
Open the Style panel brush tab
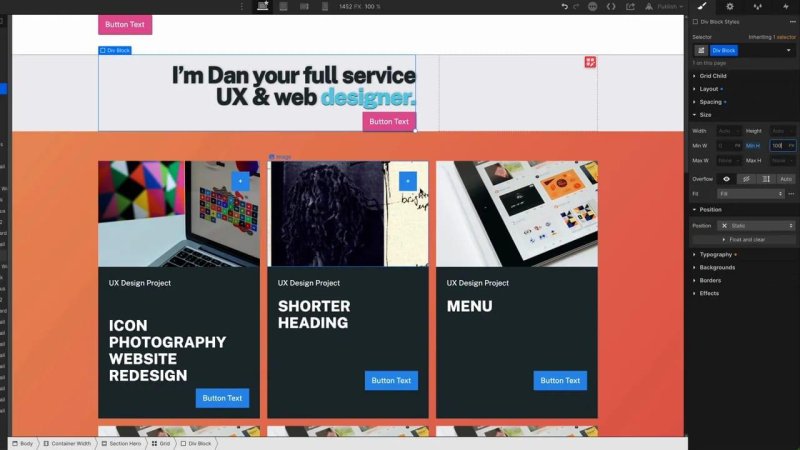[x=702, y=6]
